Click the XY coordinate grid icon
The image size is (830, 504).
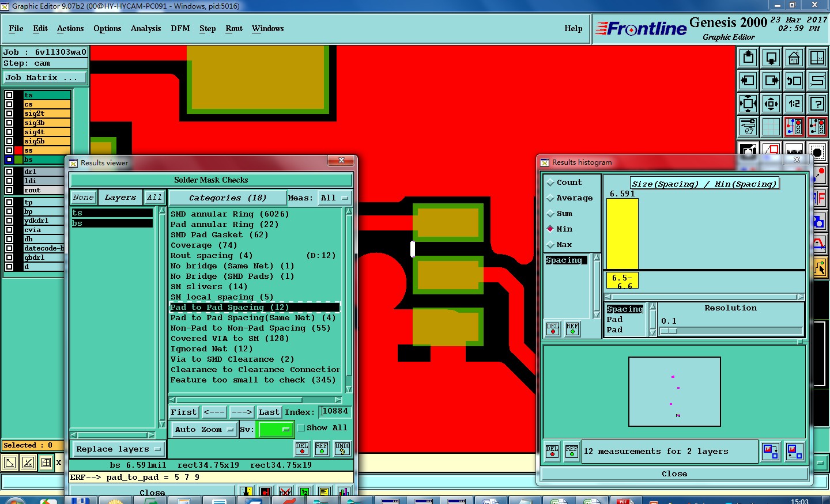tap(817, 58)
